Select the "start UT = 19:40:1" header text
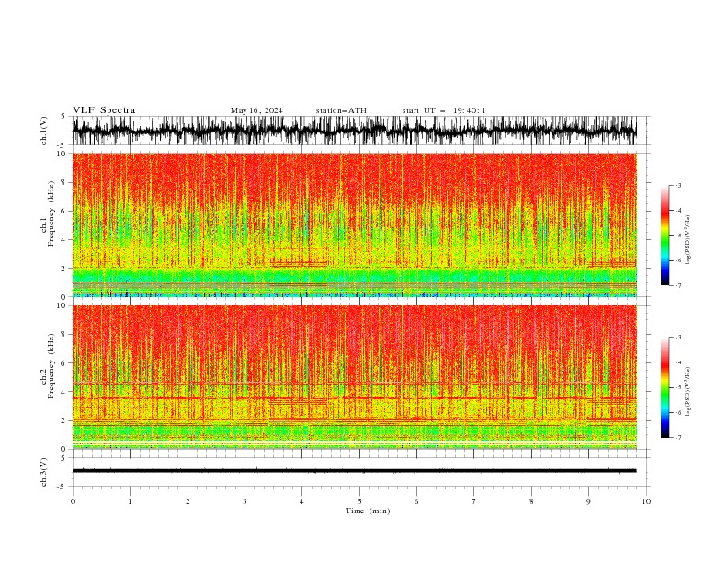This screenshot has height=563, width=728. pyautogui.click(x=444, y=110)
